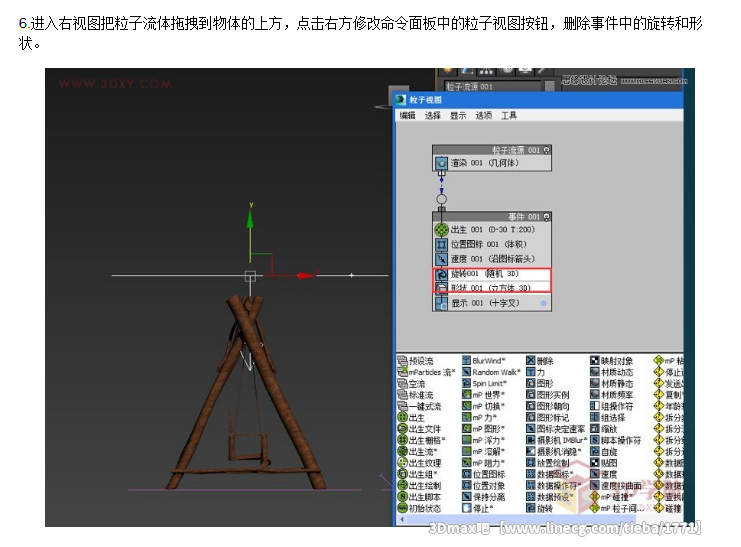This screenshot has height=547, width=741.
Task: Pick the mParticles 流 operator icon
Action: click(402, 372)
